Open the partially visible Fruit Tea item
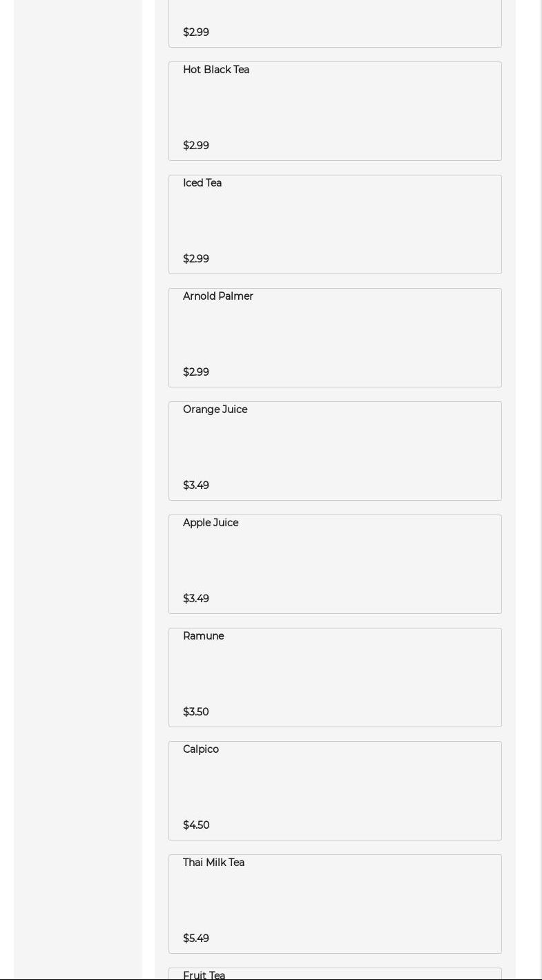The height and width of the screenshot is (980, 542). 335,974
